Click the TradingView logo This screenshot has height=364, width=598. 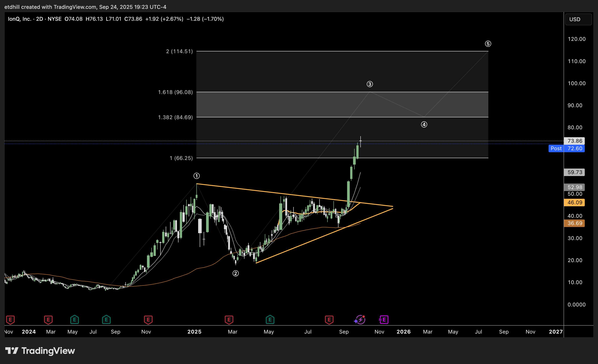[40, 351]
